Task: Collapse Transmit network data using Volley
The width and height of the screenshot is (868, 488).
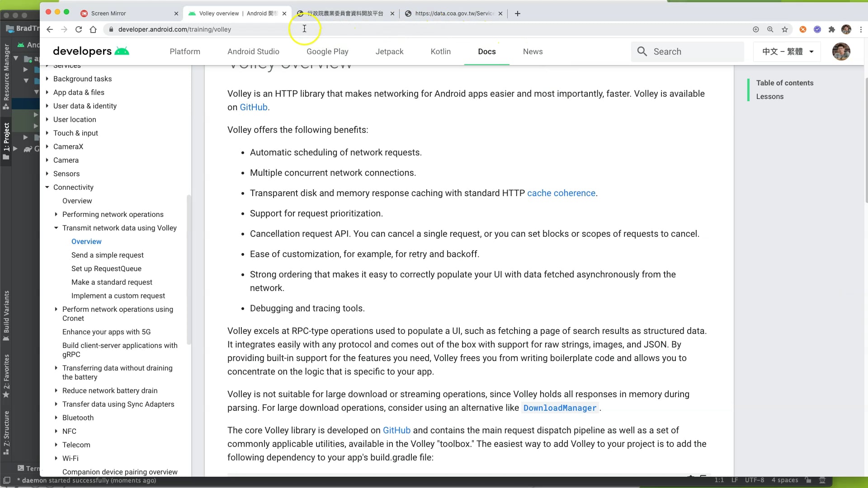Action: [x=56, y=228]
